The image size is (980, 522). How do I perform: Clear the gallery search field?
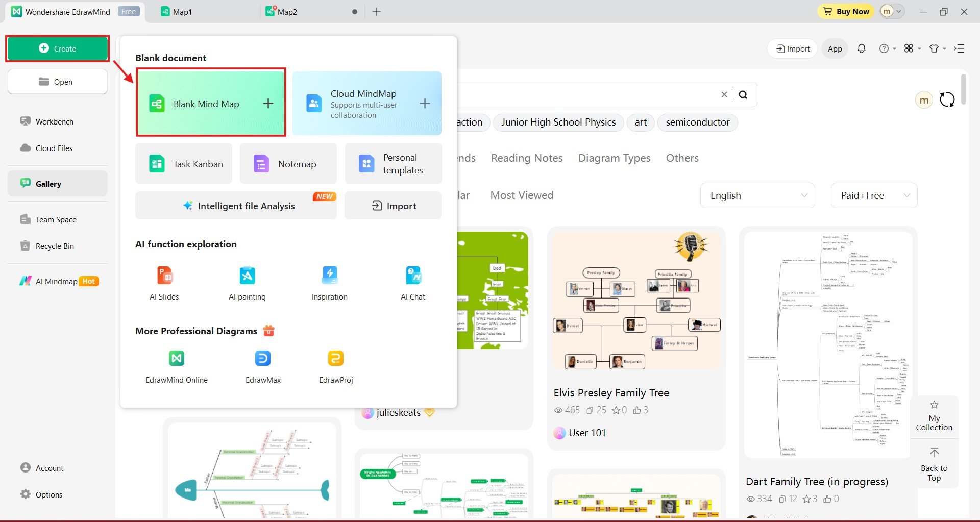coord(724,94)
